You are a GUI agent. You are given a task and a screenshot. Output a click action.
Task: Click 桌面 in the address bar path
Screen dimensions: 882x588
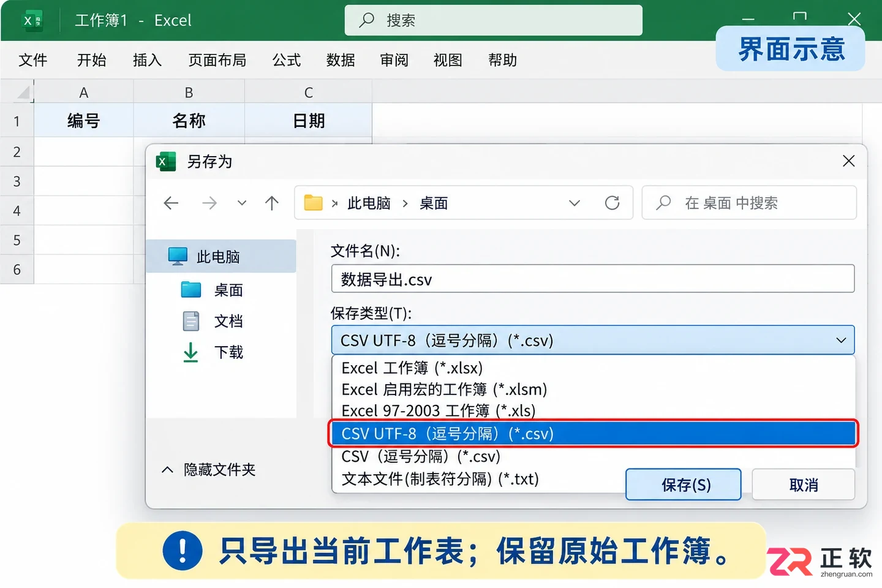click(434, 203)
